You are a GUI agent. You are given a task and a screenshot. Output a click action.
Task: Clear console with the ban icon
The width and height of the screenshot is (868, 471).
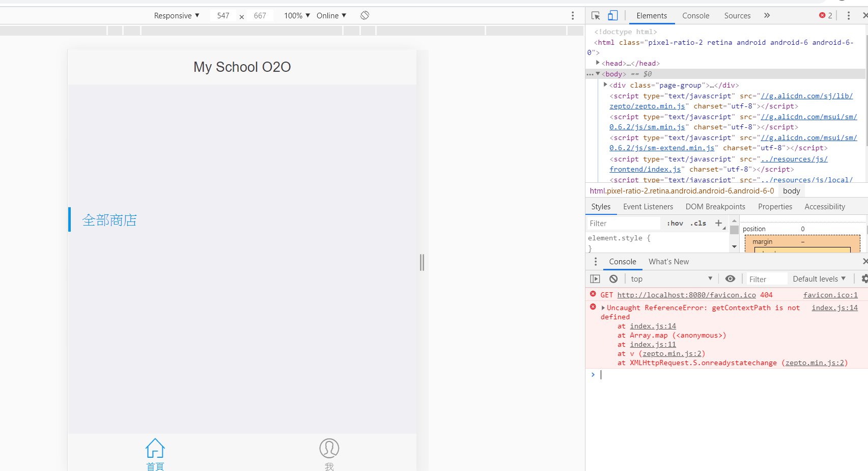coord(613,279)
